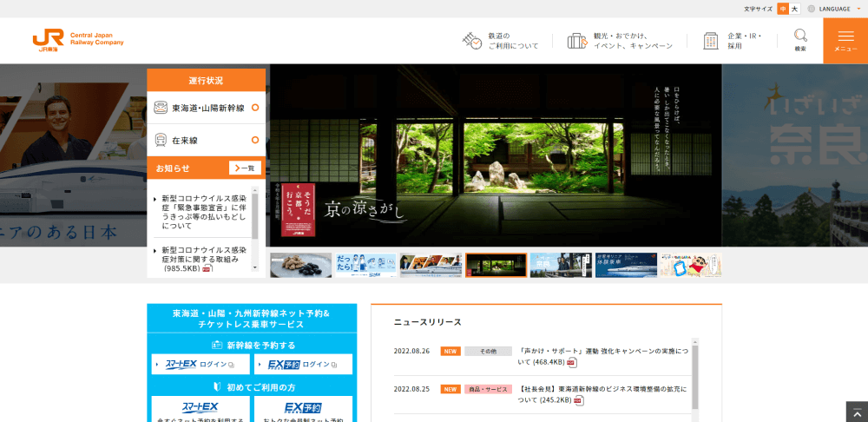Click the その他 category tag
The height and width of the screenshot is (422, 868).
click(488, 351)
